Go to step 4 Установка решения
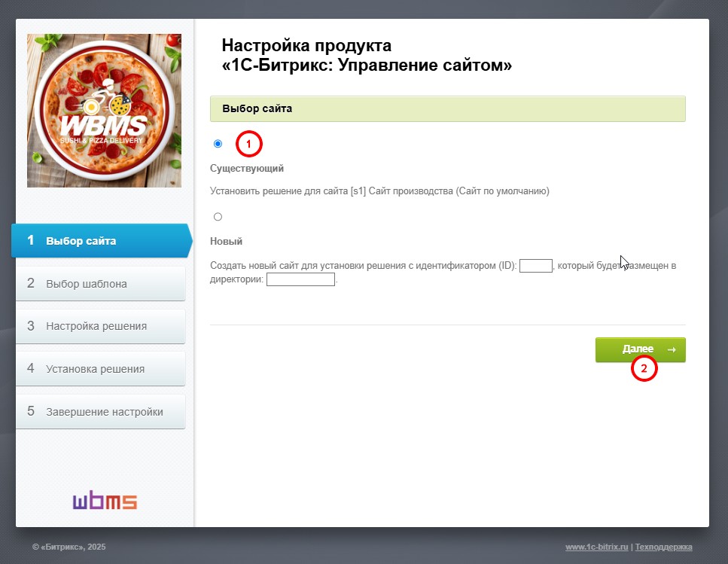The height and width of the screenshot is (564, 728). [101, 368]
